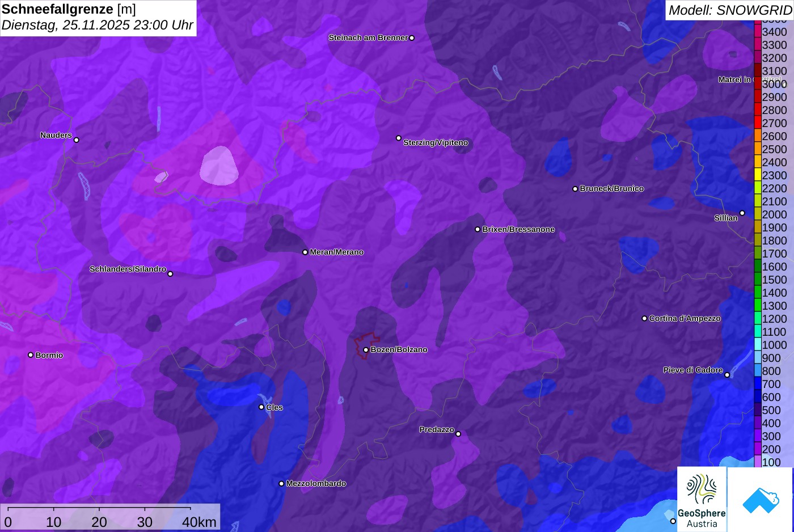Viewport: 794px width, 532px height.
Task: Click the 10 scale bar label
Action: (x=54, y=522)
